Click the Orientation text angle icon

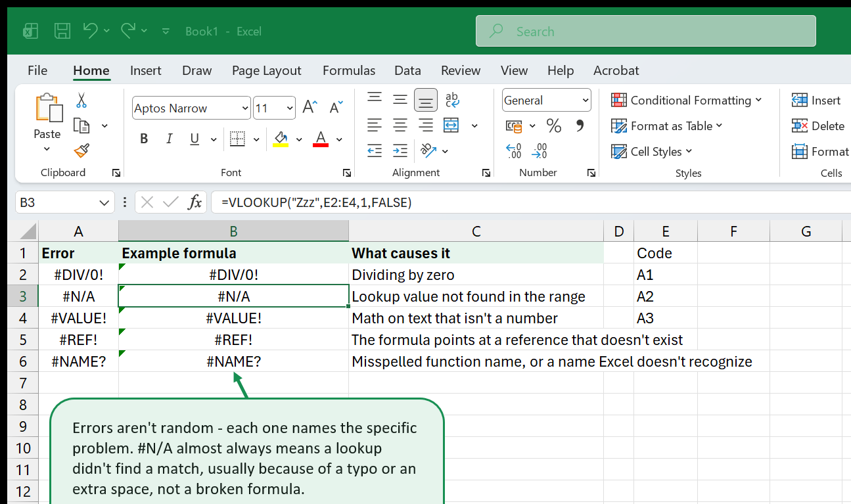tap(428, 150)
